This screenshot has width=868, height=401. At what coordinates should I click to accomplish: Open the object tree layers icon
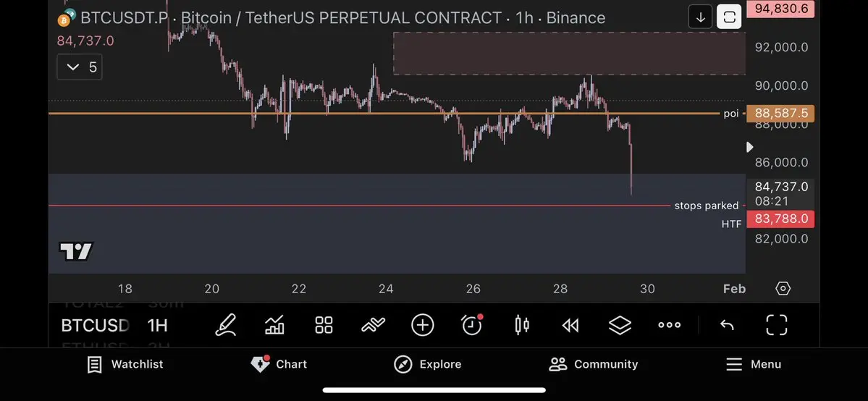point(620,325)
